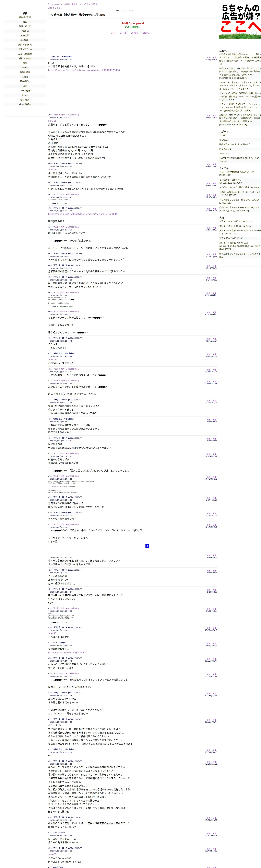Open the youtu.be link in post 427
The height and width of the screenshot is (868, 261).
[67, 652]
